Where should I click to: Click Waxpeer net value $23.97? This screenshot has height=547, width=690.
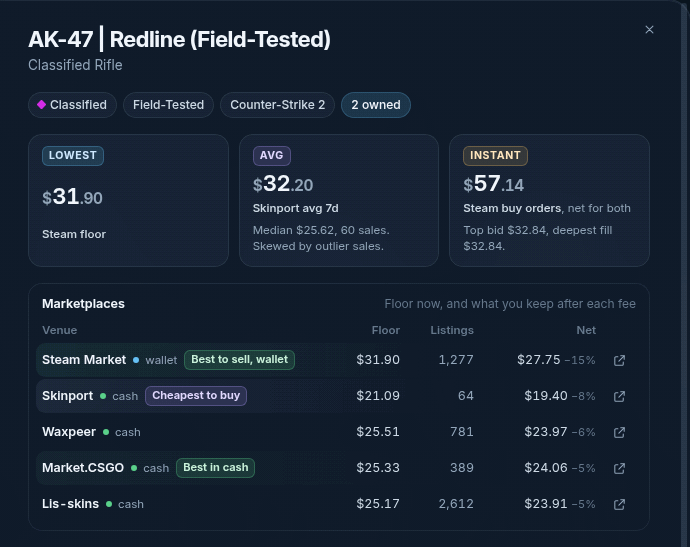(x=546, y=432)
